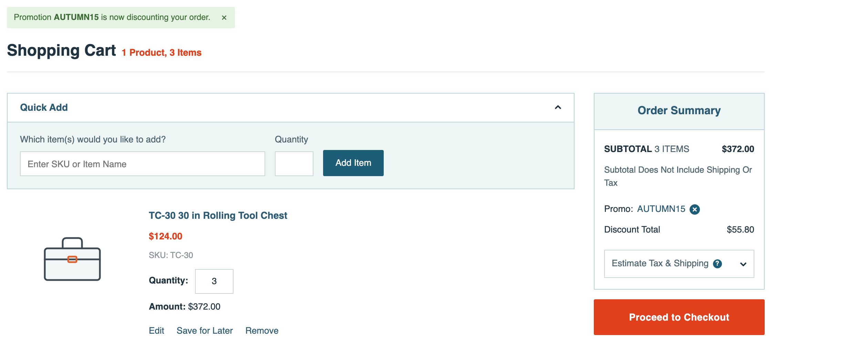Focus the Enter SKU or Item Name field
This screenshot has width=868, height=344.
(x=143, y=164)
